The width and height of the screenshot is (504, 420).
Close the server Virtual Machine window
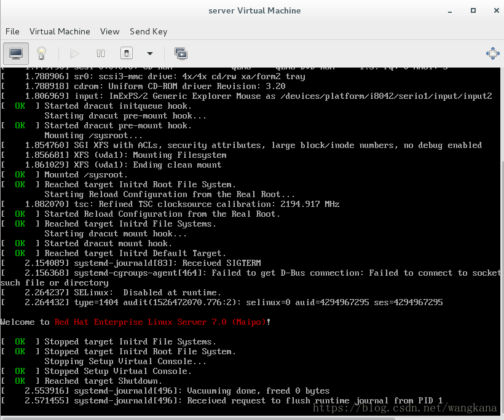(x=496, y=10)
